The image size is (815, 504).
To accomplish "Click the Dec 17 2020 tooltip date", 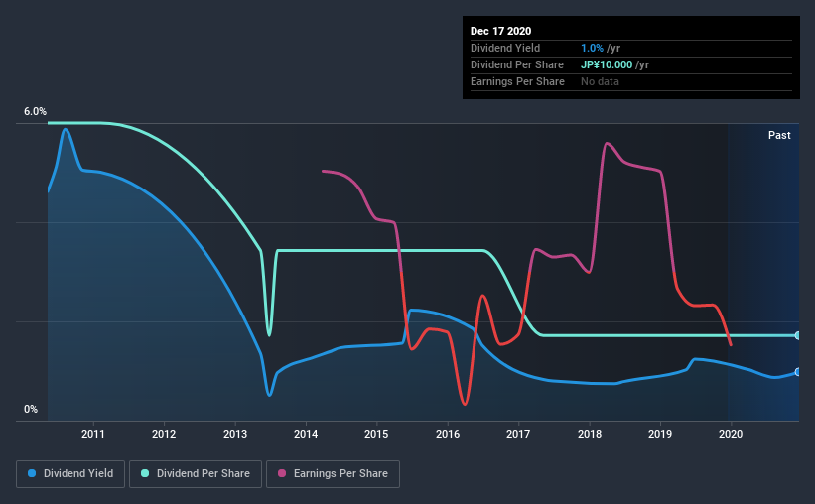I will point(500,31).
